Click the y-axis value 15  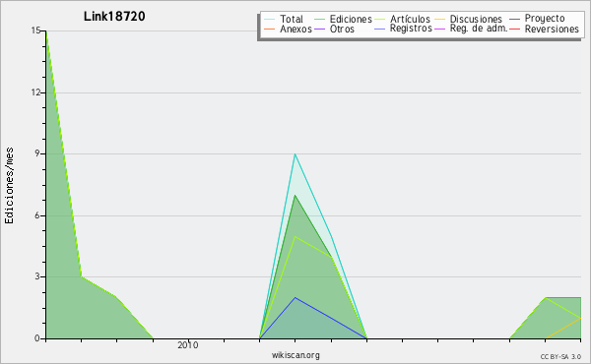(35, 30)
